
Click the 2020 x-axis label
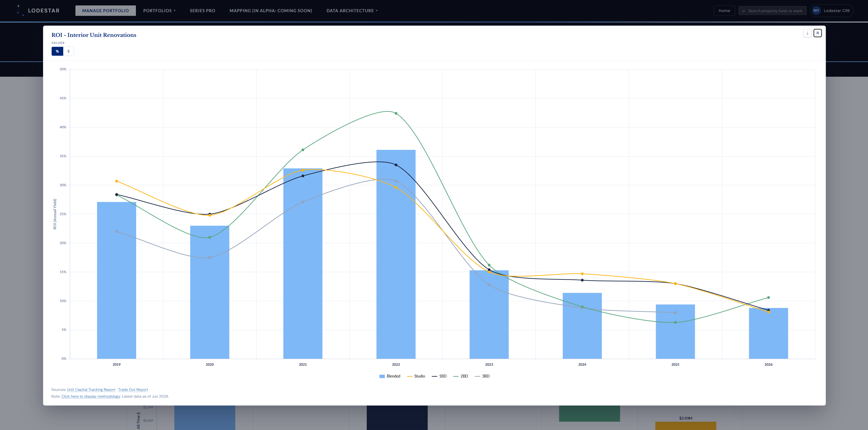click(x=210, y=364)
